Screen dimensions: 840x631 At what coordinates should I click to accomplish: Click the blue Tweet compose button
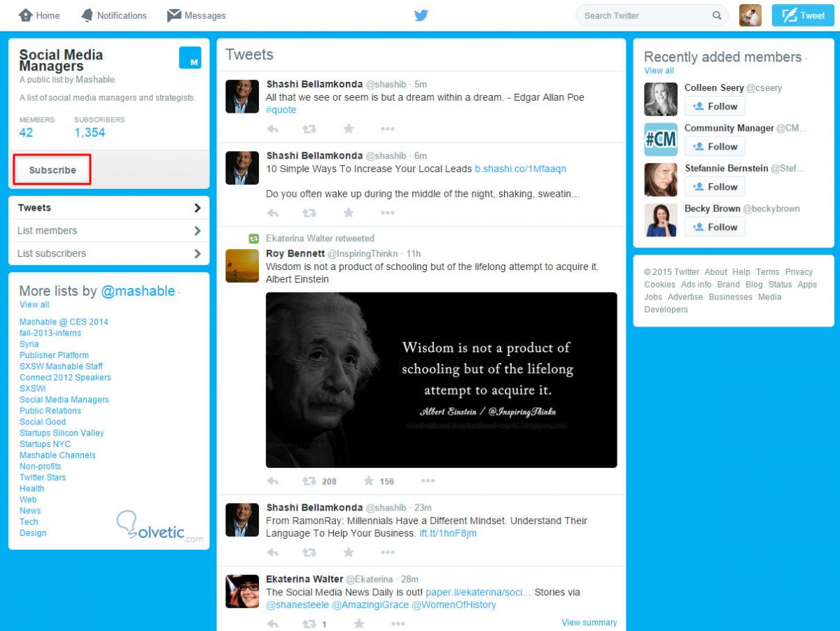(x=803, y=15)
